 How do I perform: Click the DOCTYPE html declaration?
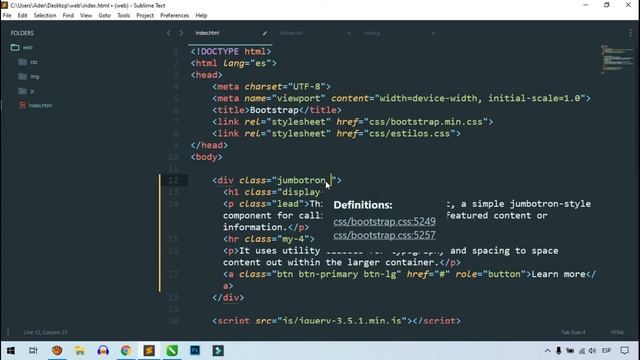click(231, 51)
